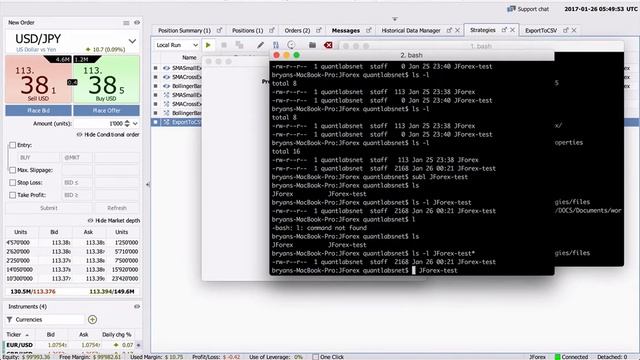640x360 pixels.
Task: Undock the Messages tab
Action: click(369, 30)
